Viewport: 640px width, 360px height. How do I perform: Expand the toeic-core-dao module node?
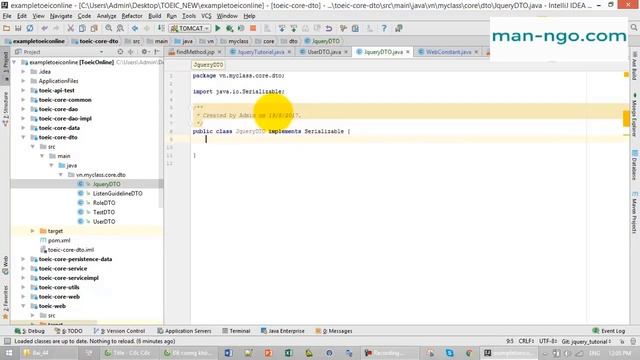[23, 109]
